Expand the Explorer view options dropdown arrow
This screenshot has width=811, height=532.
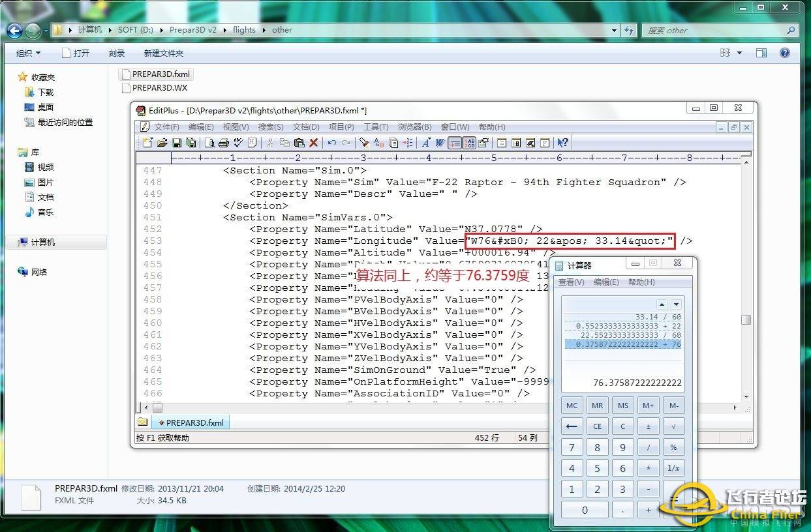739,53
